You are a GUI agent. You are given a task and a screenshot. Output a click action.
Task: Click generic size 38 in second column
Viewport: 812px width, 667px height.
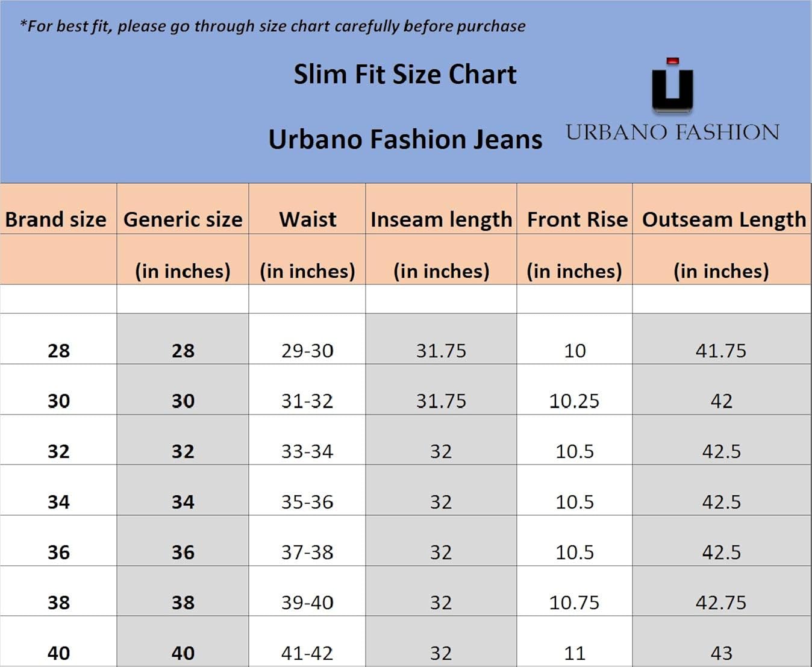pyautogui.click(x=183, y=603)
